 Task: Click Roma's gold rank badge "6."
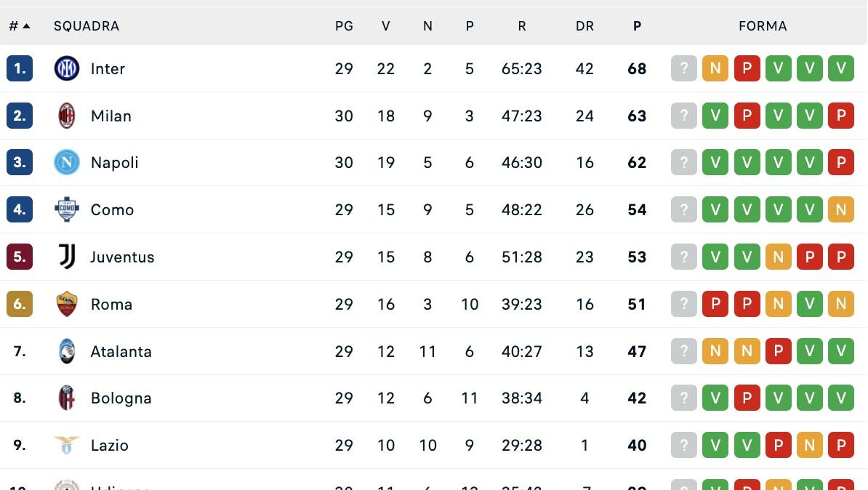19,304
